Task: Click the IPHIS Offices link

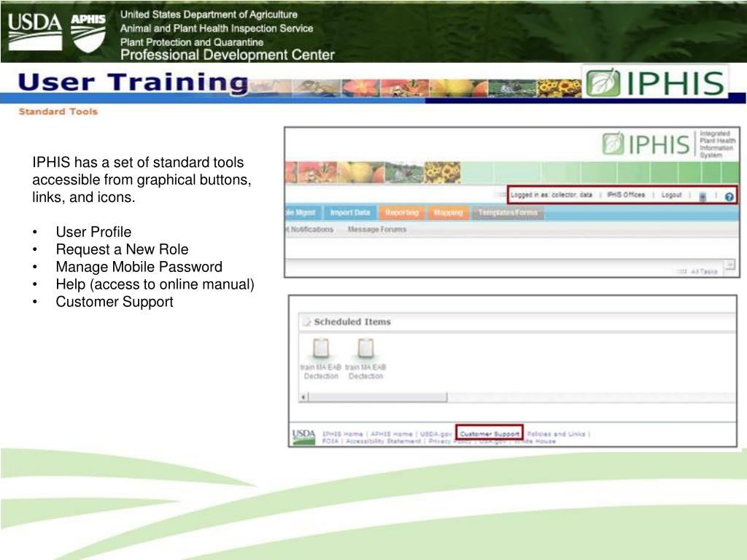Action: tap(626, 195)
